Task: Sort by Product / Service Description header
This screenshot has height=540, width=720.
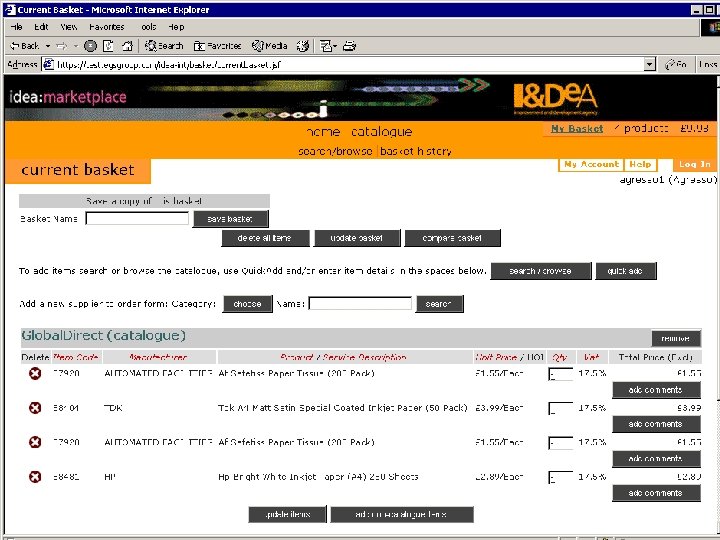Action: click(343, 357)
